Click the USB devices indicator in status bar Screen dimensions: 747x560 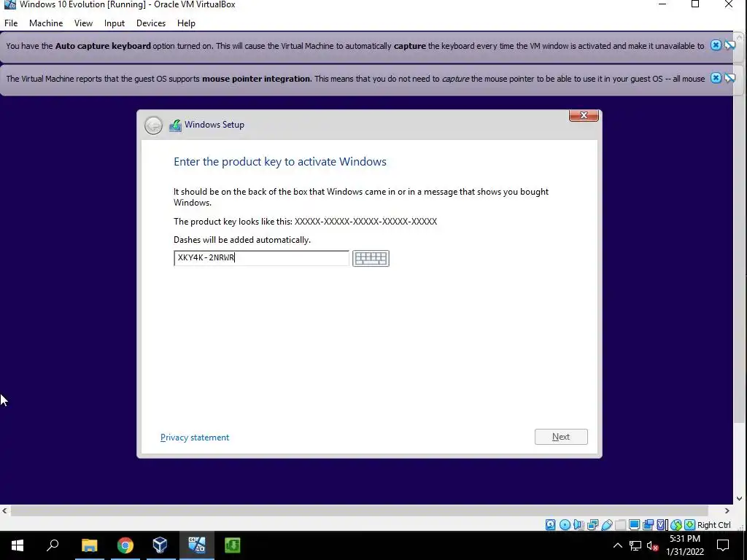pyautogui.click(x=606, y=525)
